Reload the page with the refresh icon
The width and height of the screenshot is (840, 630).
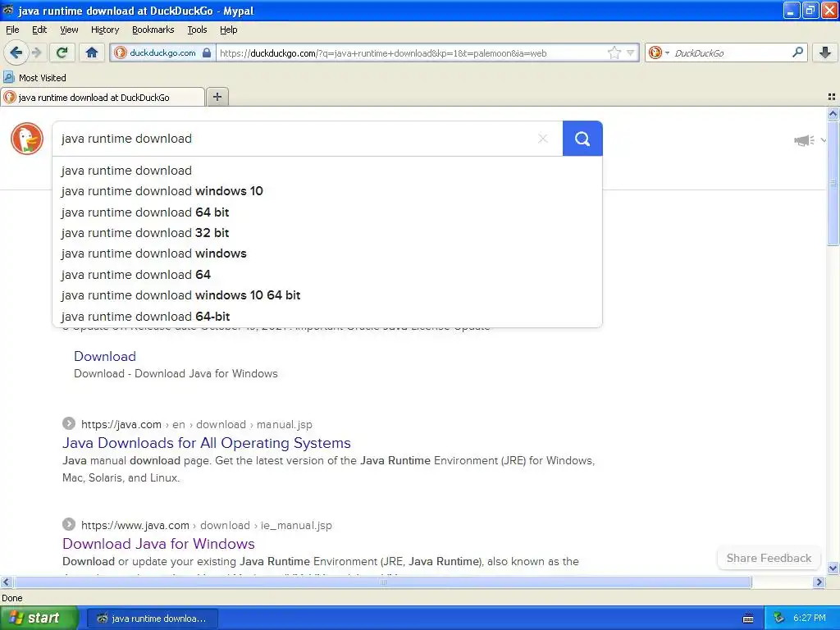pos(62,52)
